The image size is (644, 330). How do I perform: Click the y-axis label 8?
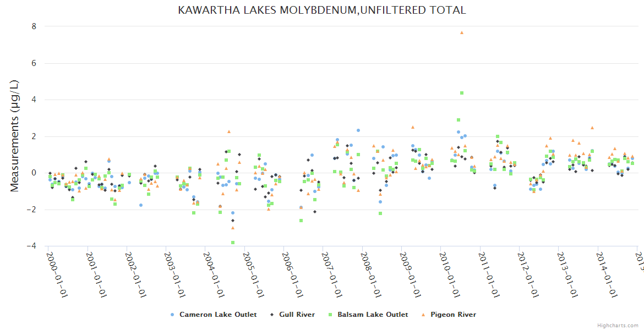(x=34, y=26)
